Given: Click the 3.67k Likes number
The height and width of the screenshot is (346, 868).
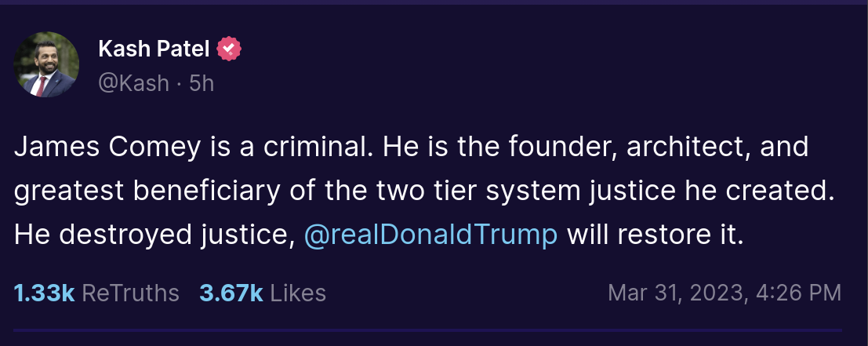Looking at the screenshot, I should [x=231, y=293].
